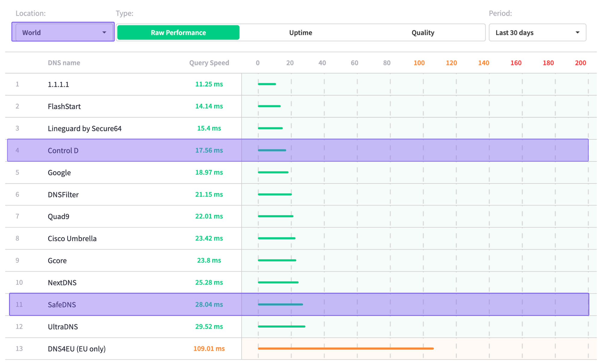This screenshot has width=602, height=364.
Task: Click the NextDNS row name
Action: tap(62, 282)
